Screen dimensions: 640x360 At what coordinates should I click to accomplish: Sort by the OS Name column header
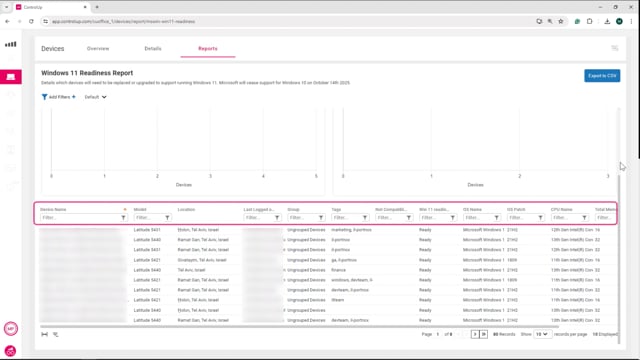(x=472, y=209)
